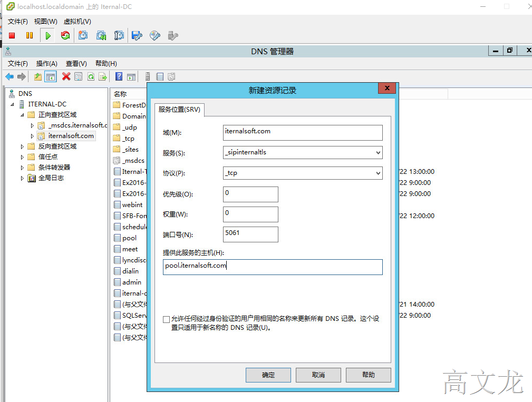Enable authenticated users DNS update checkbox
The height and width of the screenshot is (402, 532).
tap(166, 319)
